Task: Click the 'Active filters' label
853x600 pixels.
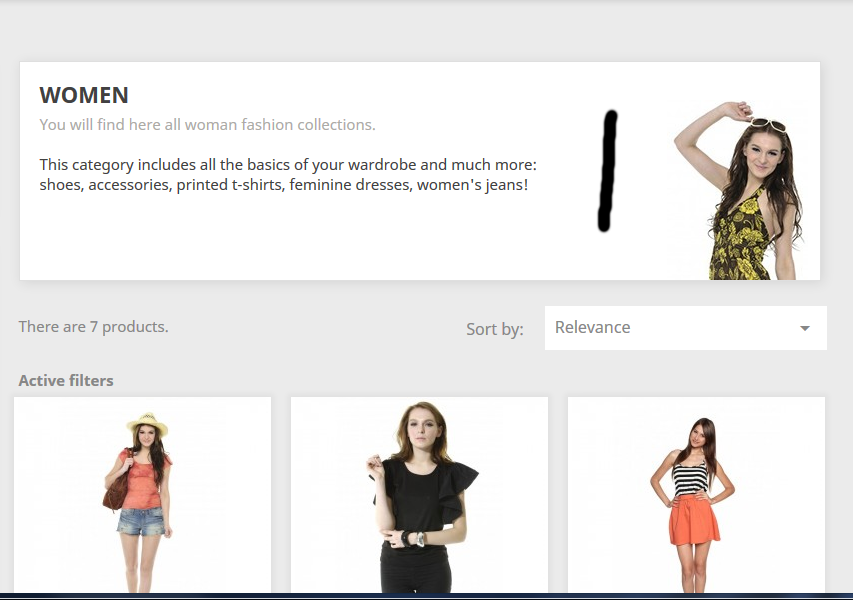Action: (x=66, y=380)
